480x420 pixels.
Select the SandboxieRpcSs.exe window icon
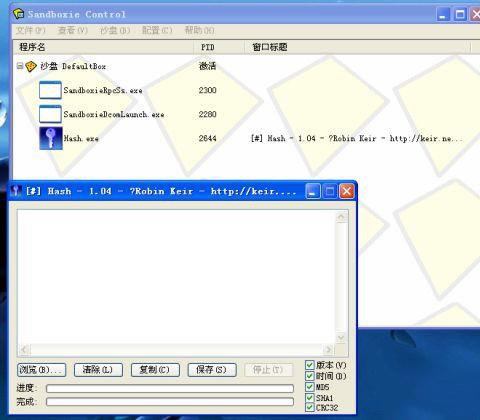click(x=50, y=90)
